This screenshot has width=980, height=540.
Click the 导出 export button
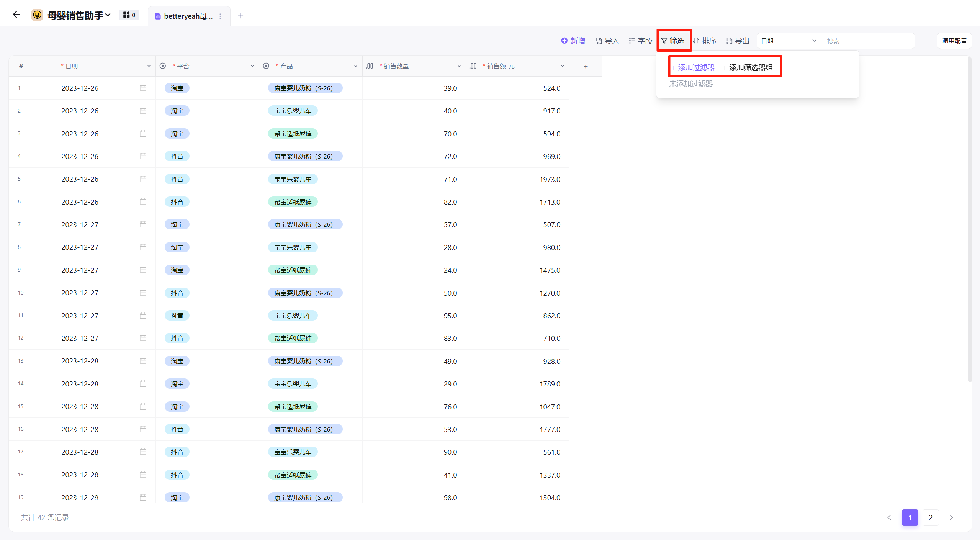738,41
